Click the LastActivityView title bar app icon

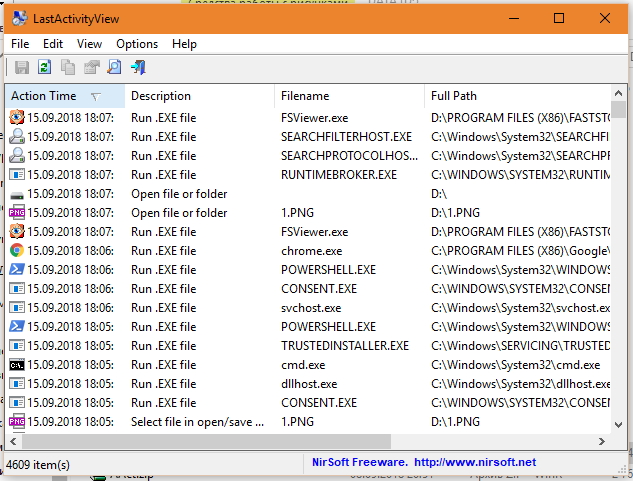[x=19, y=19]
